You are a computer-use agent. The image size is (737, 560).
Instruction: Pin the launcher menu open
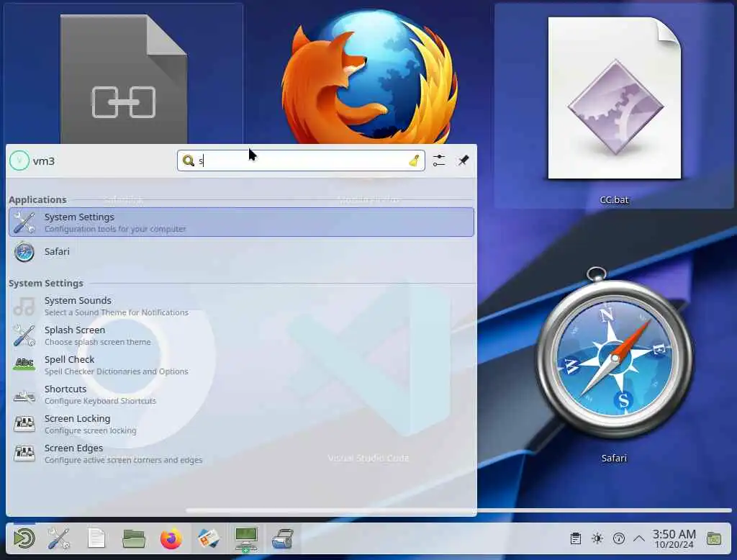463,161
